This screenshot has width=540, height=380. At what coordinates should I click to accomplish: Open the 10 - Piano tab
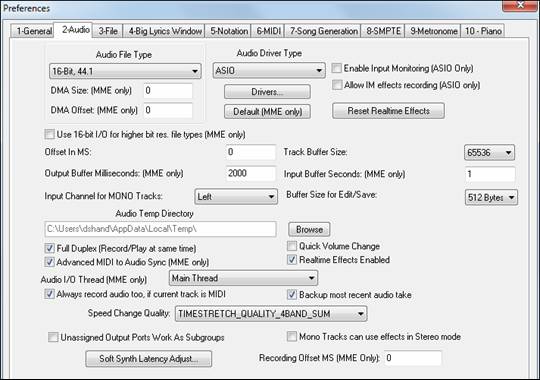pyautogui.click(x=483, y=31)
